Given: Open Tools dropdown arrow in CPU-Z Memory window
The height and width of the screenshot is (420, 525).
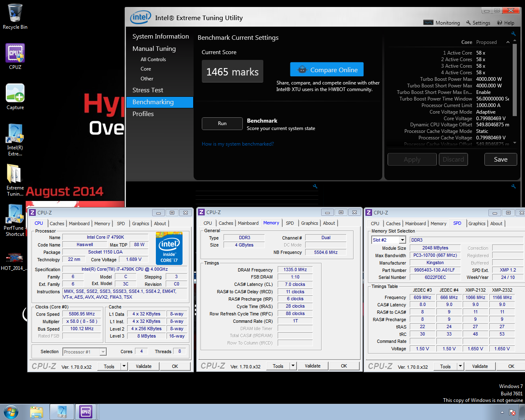Looking at the screenshot, I should coord(293,366).
